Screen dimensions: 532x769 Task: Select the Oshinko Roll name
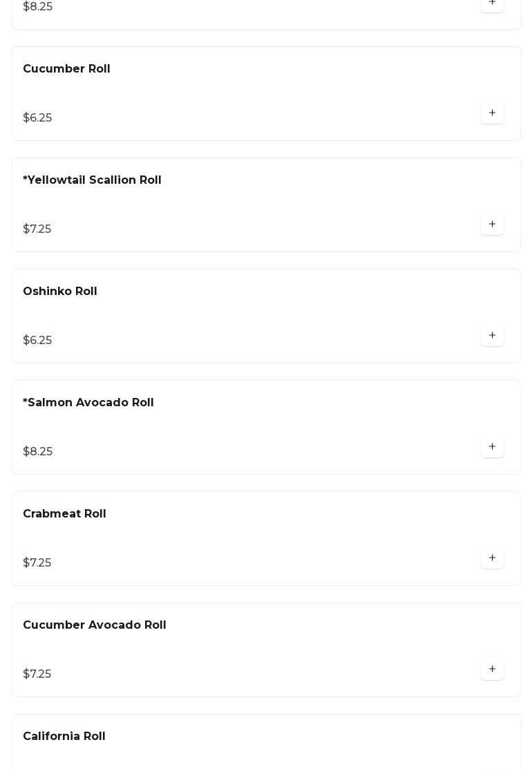click(60, 292)
